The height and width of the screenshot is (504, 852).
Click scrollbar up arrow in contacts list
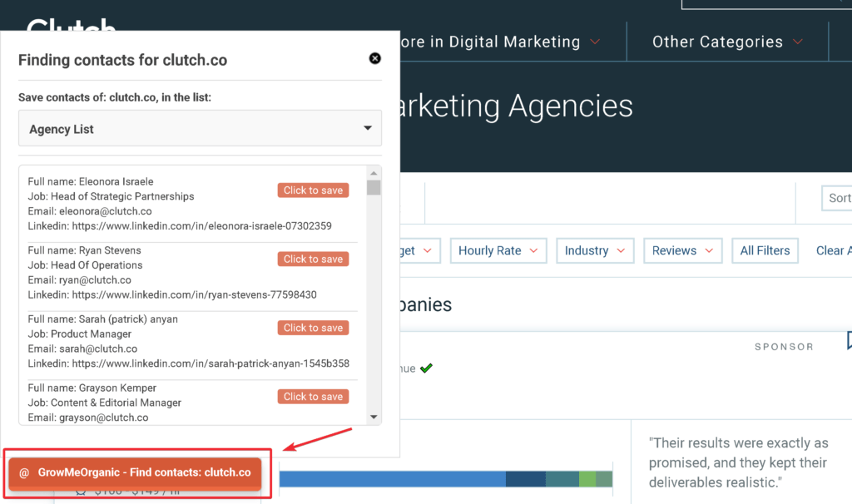click(374, 173)
